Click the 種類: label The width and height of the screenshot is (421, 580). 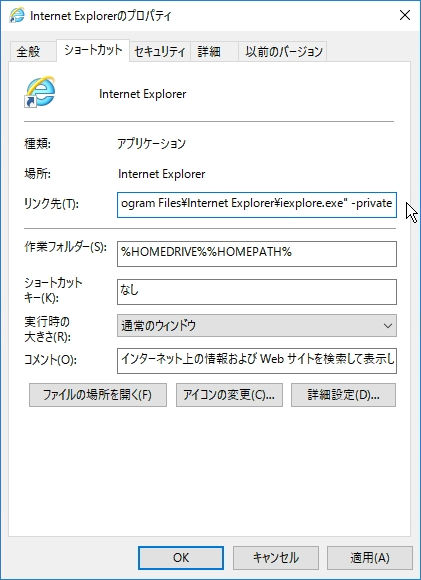coord(37,144)
